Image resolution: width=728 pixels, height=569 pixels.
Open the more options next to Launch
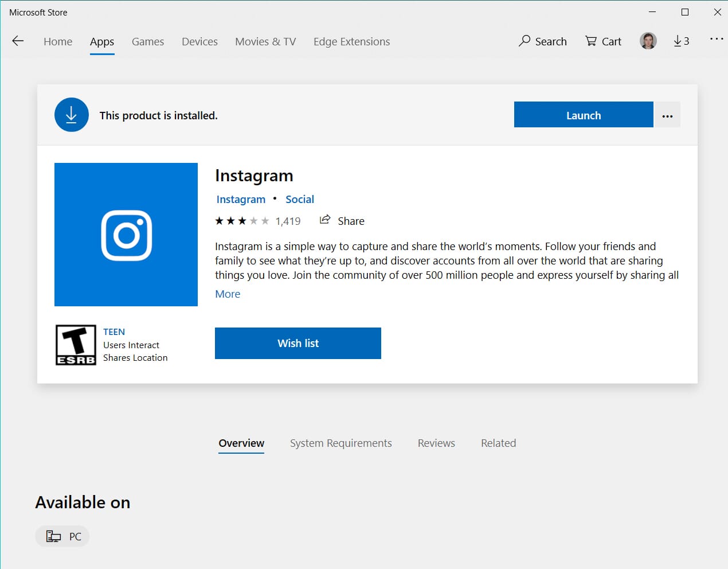coord(667,115)
